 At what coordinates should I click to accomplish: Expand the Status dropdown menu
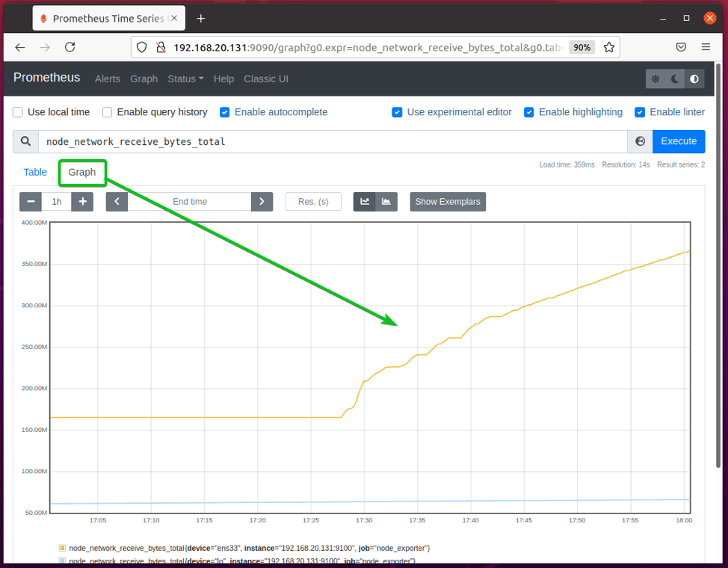(185, 79)
